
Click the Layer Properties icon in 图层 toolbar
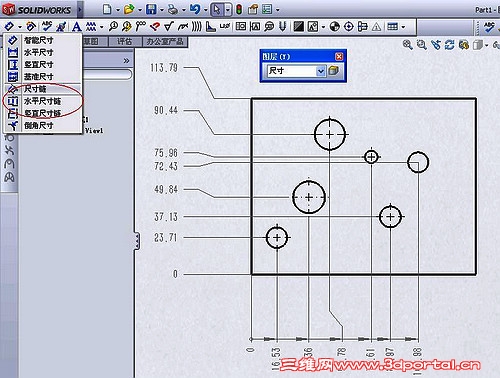click(333, 71)
